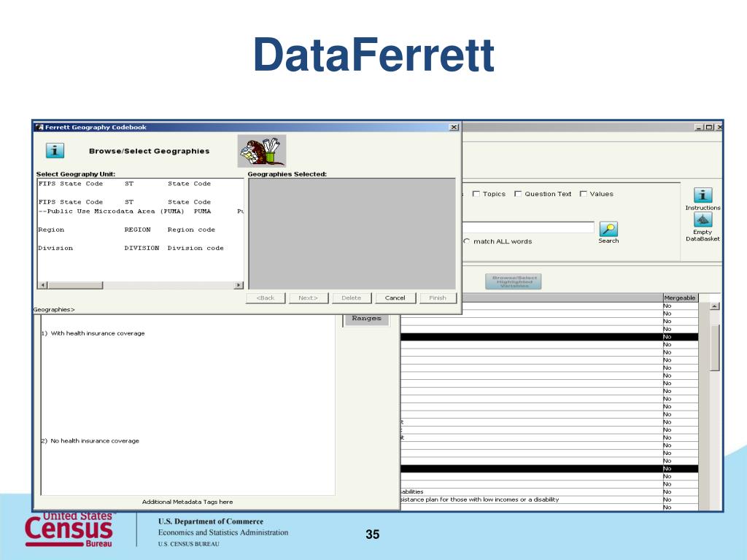Click the Mergeable column header
This screenshot has height=560, width=747.
coord(680,297)
